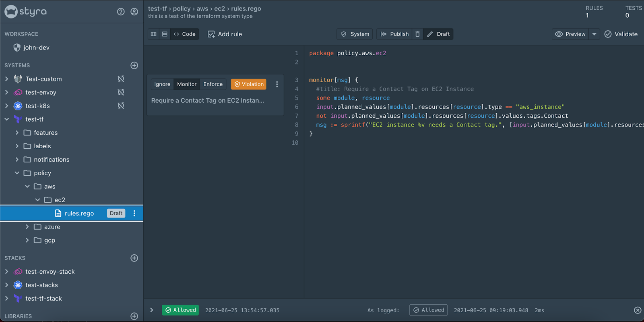Image resolution: width=644 pixels, height=322 pixels.
Task: Toggle the Violation rule type
Action: [249, 84]
